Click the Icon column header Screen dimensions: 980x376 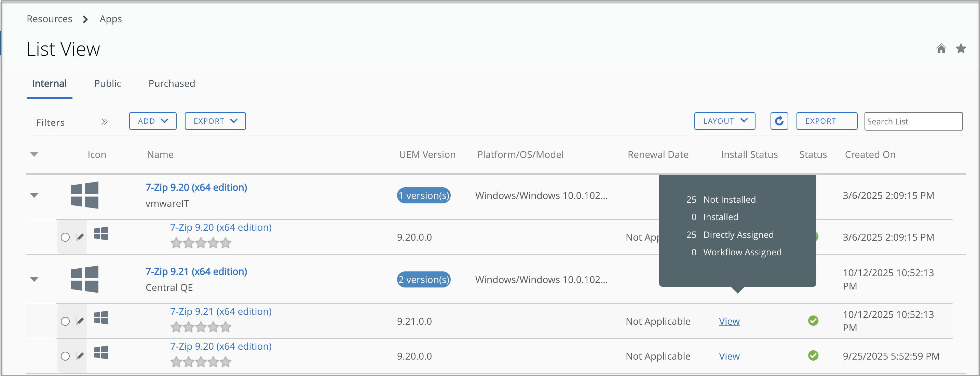click(x=97, y=155)
